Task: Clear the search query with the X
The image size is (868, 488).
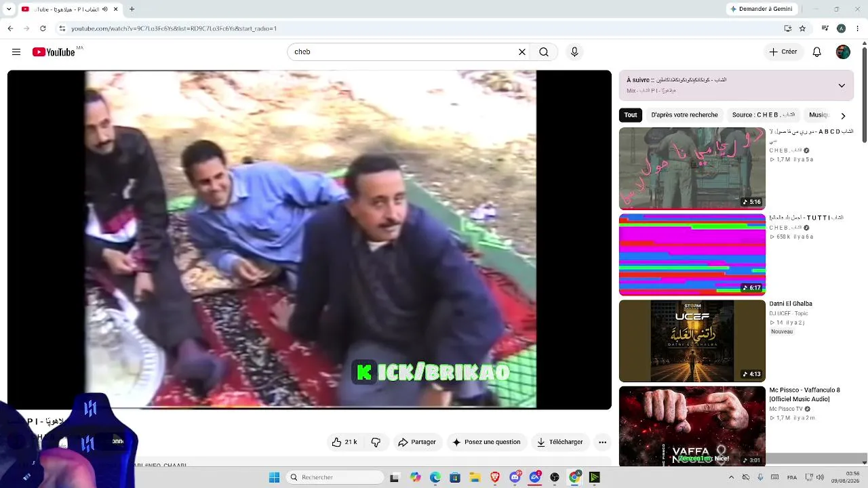Action: tap(522, 52)
